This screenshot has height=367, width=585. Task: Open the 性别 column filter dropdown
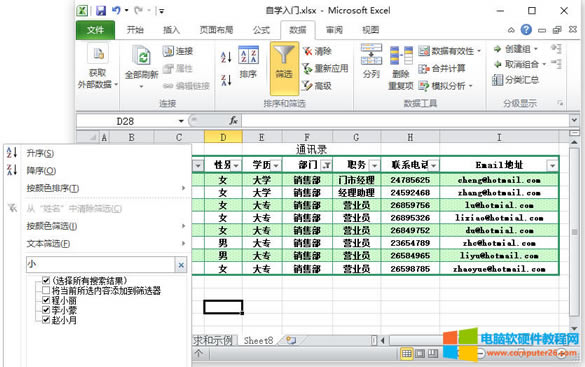point(236,165)
